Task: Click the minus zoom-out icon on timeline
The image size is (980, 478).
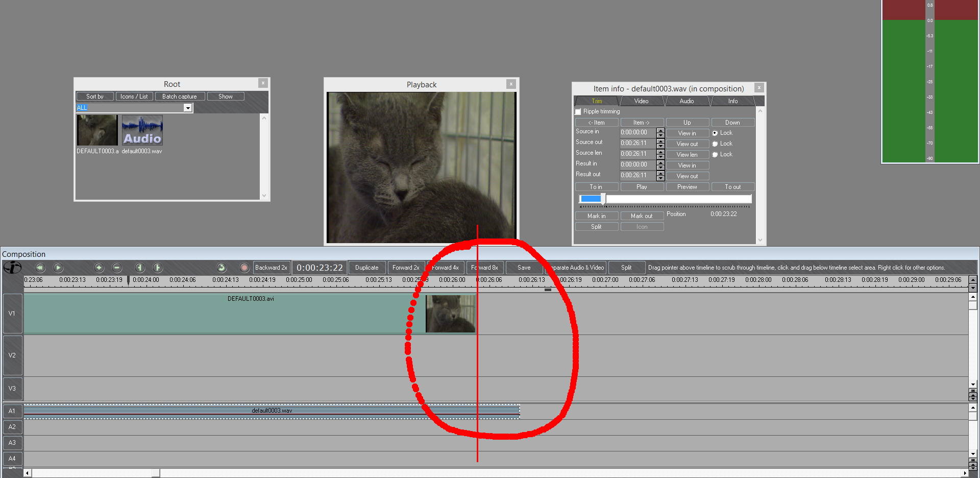Action: coord(117,268)
